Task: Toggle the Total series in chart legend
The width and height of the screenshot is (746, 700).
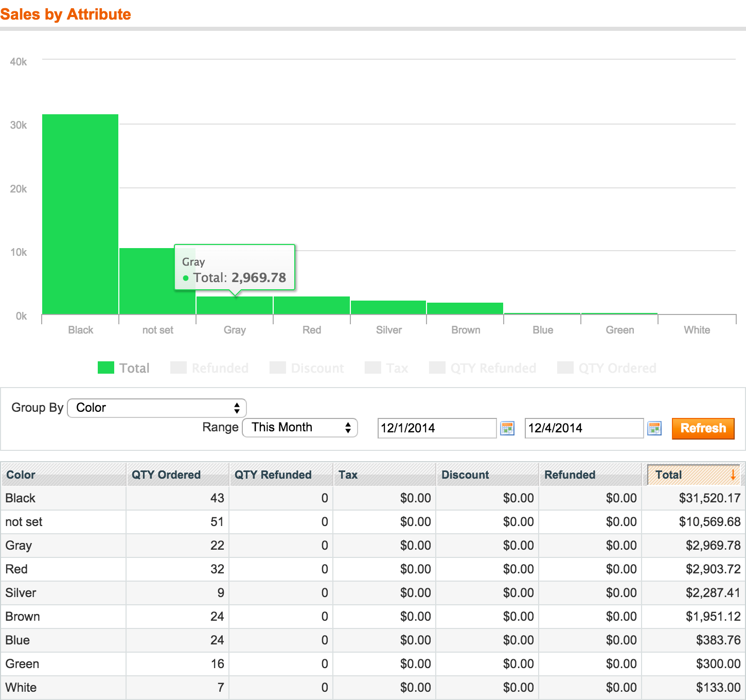Action: coord(123,368)
